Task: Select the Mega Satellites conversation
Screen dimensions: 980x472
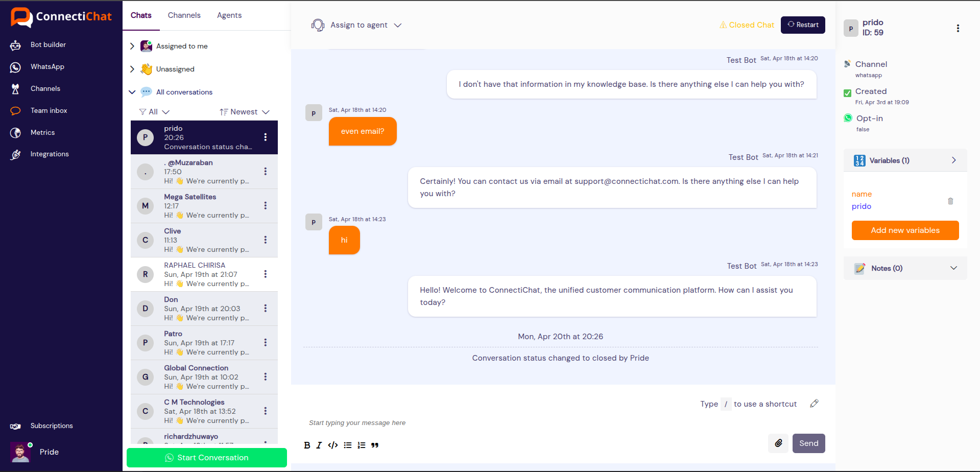Action: tap(204, 206)
